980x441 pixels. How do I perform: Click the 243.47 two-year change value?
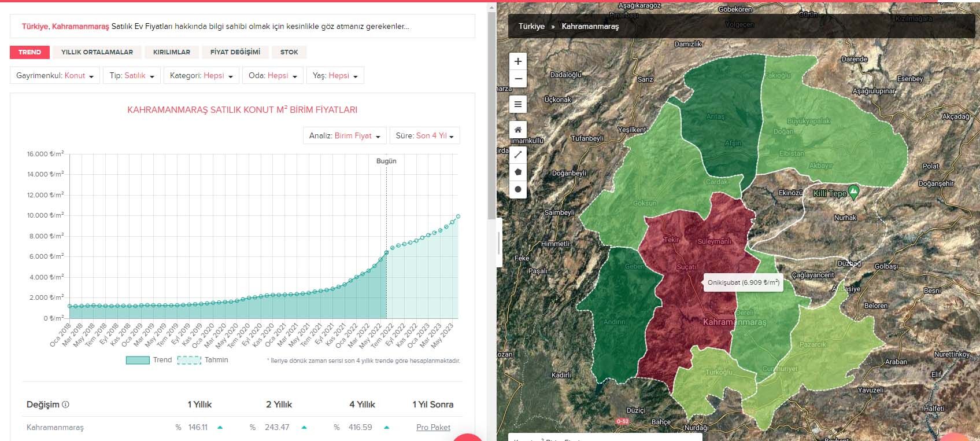click(x=277, y=428)
